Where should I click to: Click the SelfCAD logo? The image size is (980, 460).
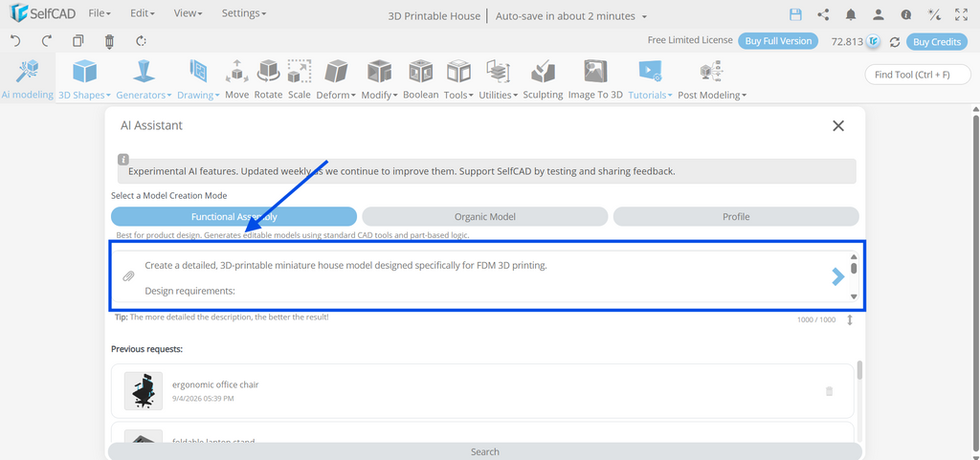(x=42, y=13)
